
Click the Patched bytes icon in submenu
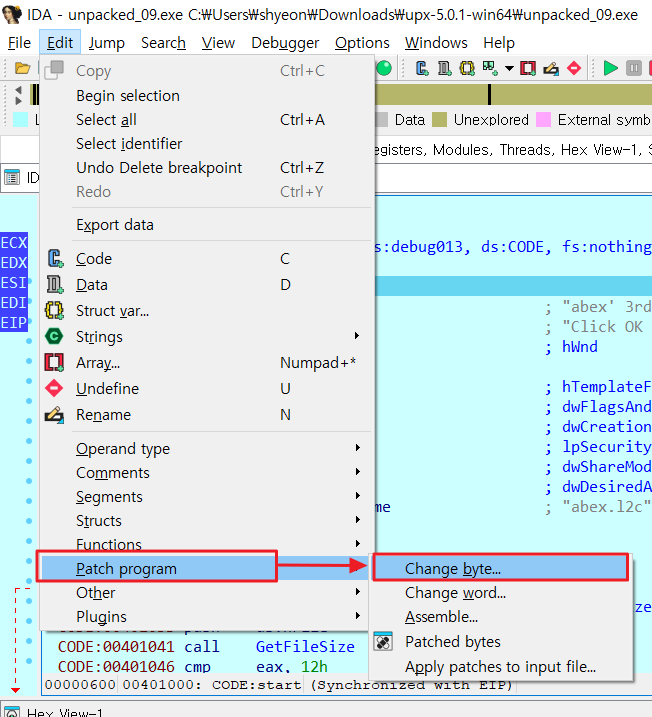click(x=383, y=642)
